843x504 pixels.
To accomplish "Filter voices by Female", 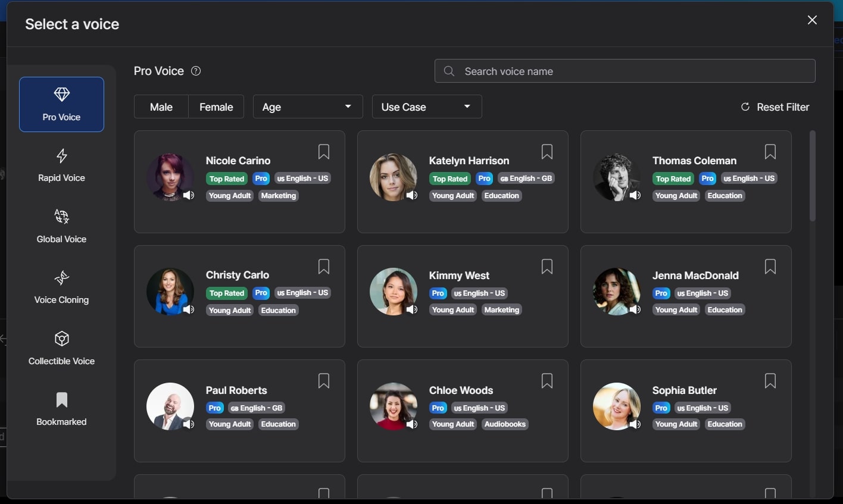I will [216, 107].
